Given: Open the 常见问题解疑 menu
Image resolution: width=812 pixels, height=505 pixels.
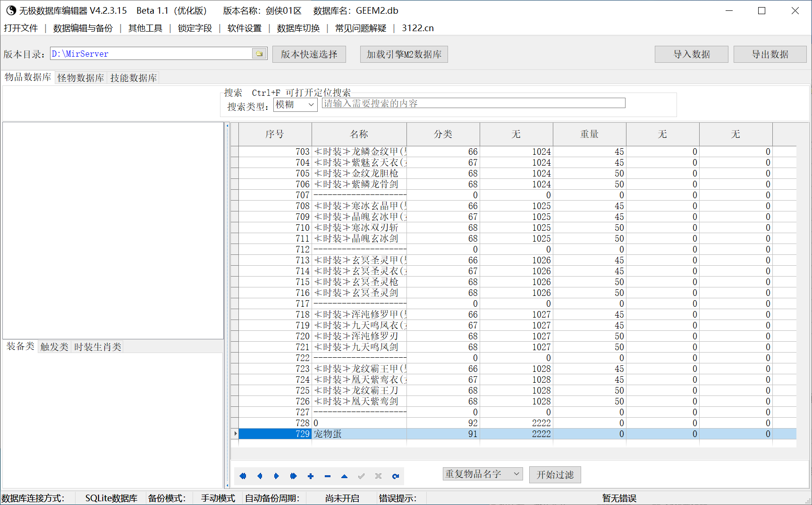Looking at the screenshot, I should [361, 28].
